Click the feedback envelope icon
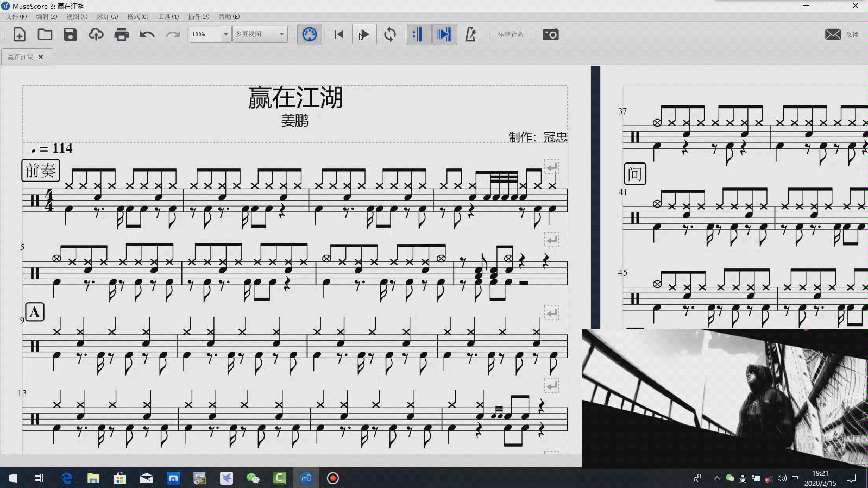Screen dimensions: 868x488 (833, 34)
